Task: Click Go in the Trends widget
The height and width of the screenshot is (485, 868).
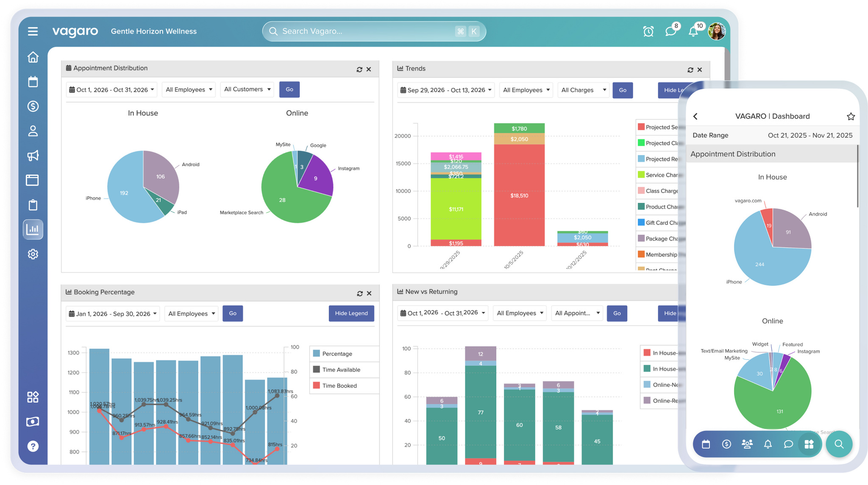Action: pos(623,90)
